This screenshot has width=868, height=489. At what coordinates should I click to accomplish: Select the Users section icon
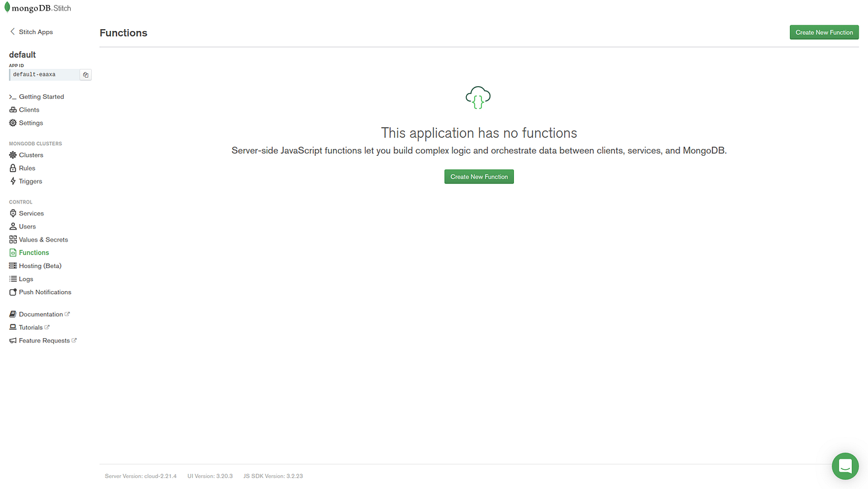[12, 225]
